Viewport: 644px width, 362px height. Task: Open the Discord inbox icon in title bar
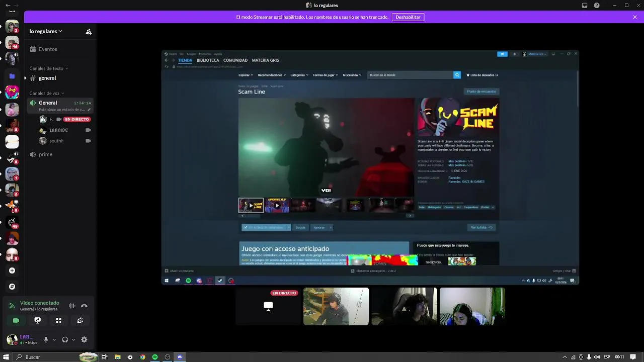pyautogui.click(x=585, y=6)
